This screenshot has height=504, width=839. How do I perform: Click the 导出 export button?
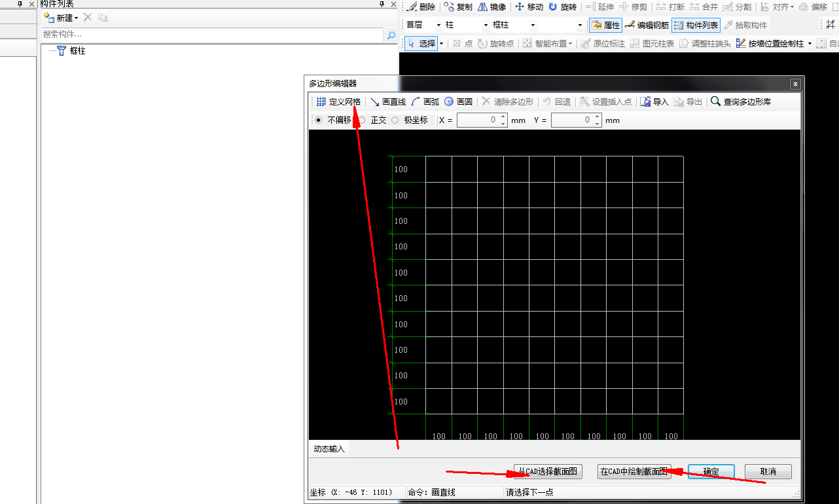688,102
